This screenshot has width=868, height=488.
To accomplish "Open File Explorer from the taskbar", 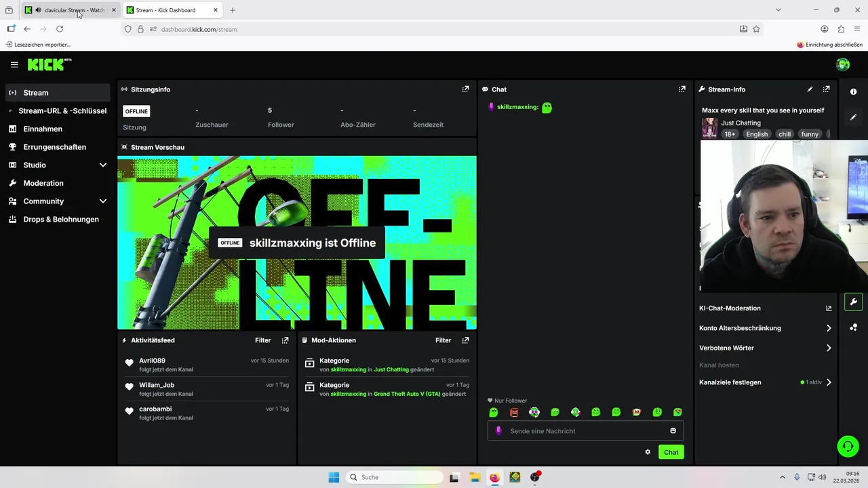I will (474, 477).
